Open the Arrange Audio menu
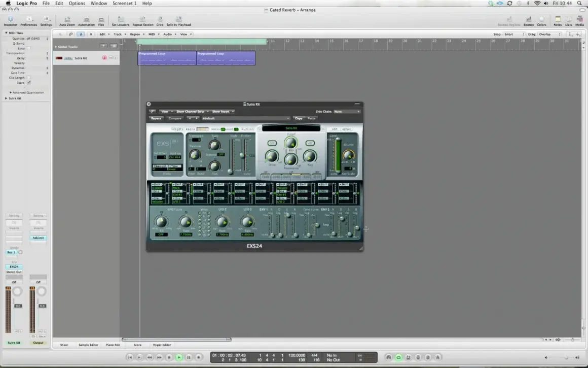 tap(169, 34)
